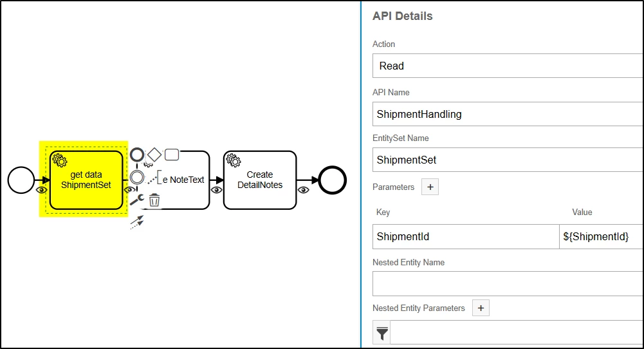Open the EntitySet Name field showing ShipmentSet
This screenshot has width=644, height=349.
507,160
